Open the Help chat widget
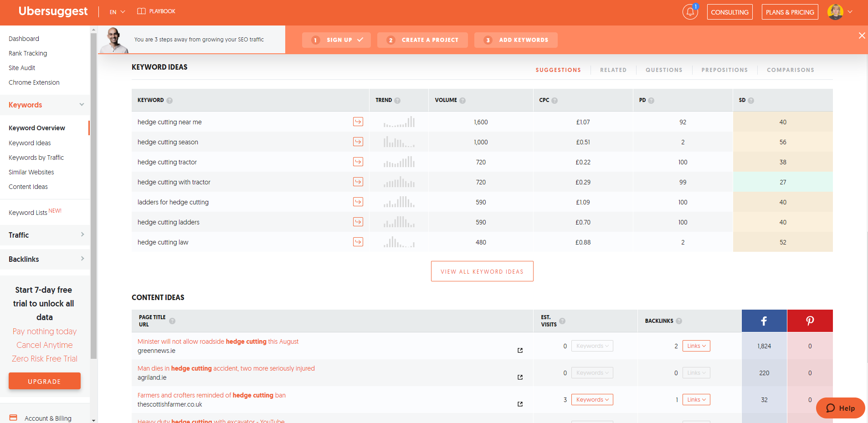The image size is (868, 423). 840,408
